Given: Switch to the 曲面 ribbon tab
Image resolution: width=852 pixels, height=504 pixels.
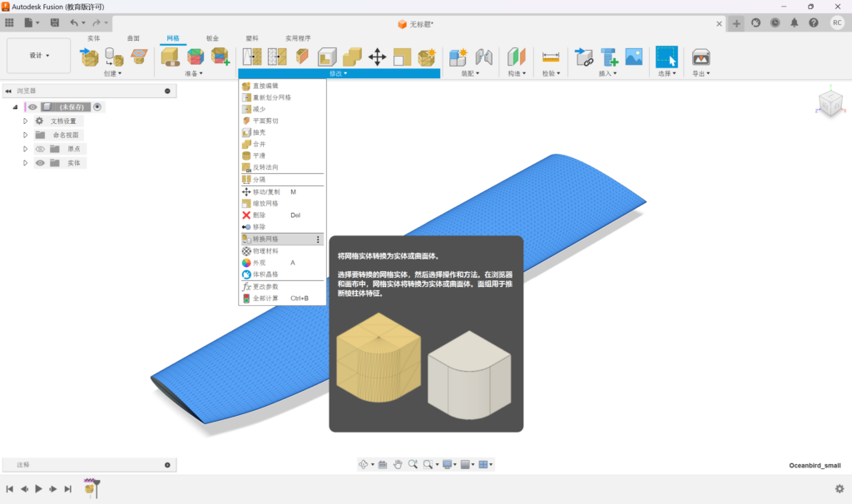Looking at the screenshot, I should (x=133, y=38).
